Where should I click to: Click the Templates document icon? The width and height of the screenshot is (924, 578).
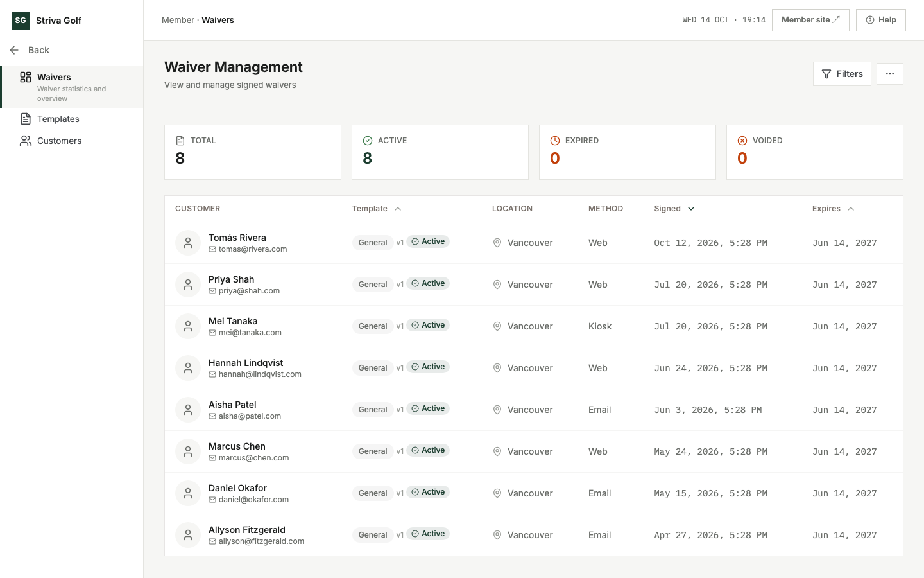tap(26, 119)
